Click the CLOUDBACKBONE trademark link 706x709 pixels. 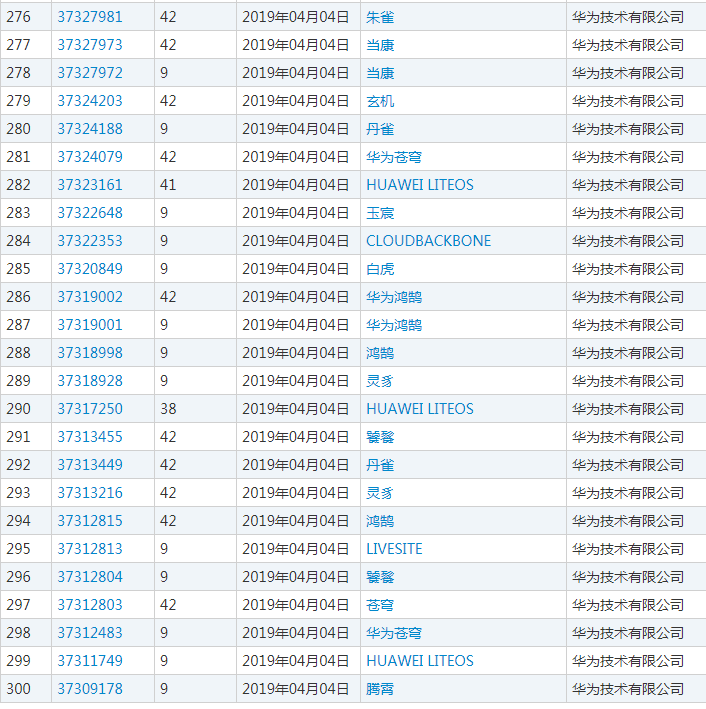[428, 241]
